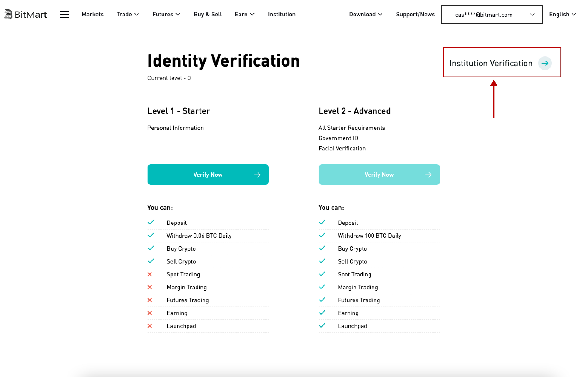
Task: Click red X icon beside Spot Trading
Action: tap(150, 274)
